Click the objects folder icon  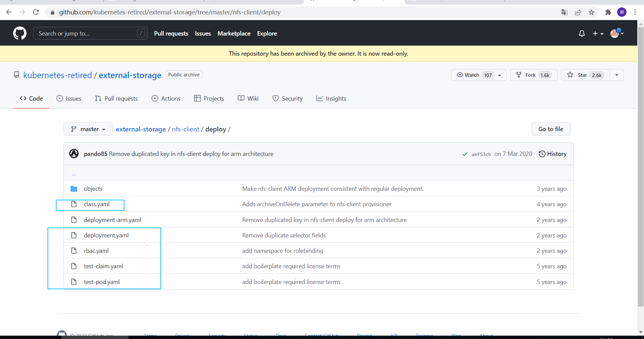[74, 189]
